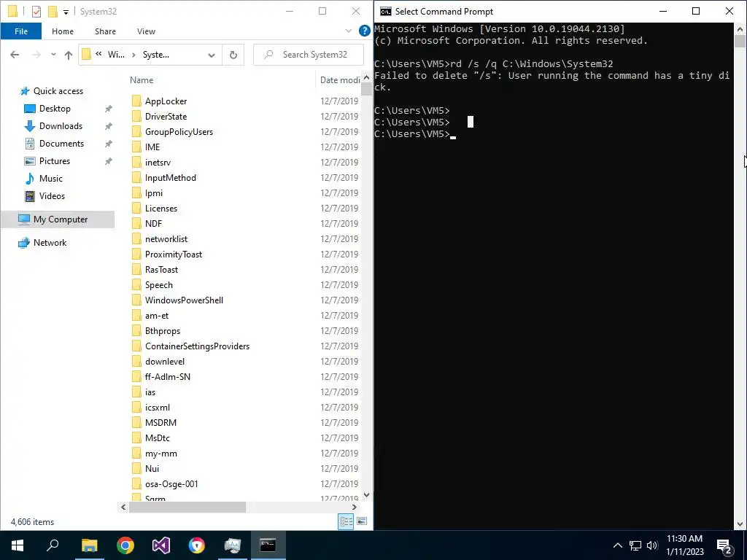Show hidden system tray icons
The image size is (747, 560).
617,545
